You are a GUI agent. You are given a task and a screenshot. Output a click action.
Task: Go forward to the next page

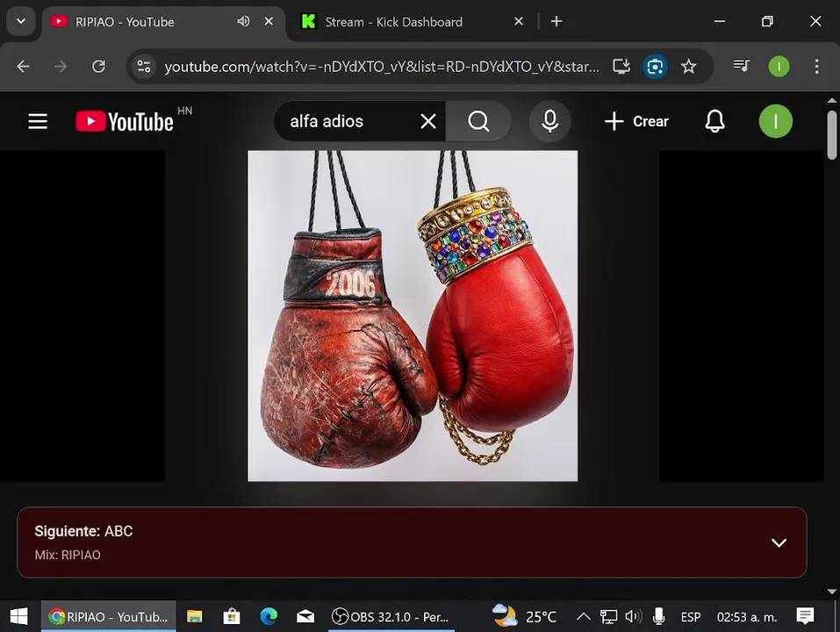(x=61, y=67)
